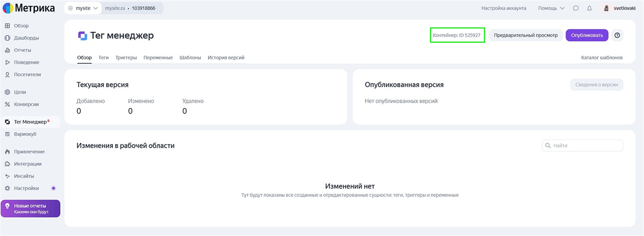Switch to the История версий tab

(x=226, y=57)
